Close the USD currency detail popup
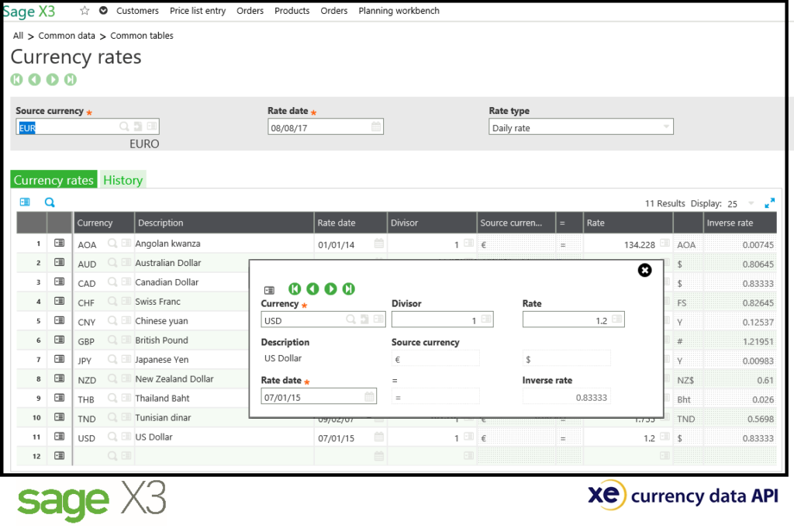Viewport: 794px width, 532px height. [x=644, y=270]
